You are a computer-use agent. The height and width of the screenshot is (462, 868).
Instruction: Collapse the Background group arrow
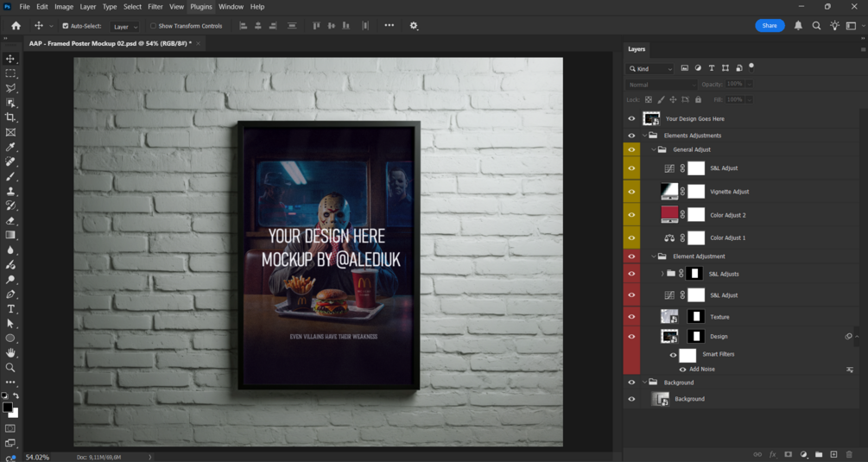645,383
